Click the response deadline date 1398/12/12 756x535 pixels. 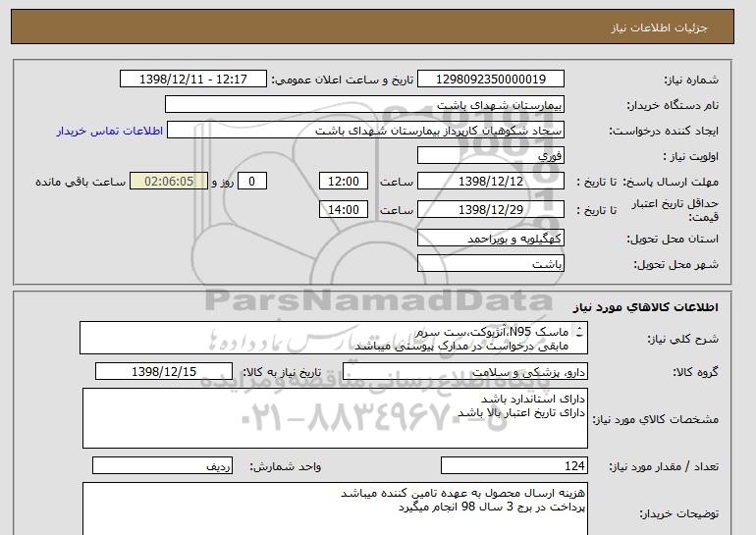tap(490, 182)
